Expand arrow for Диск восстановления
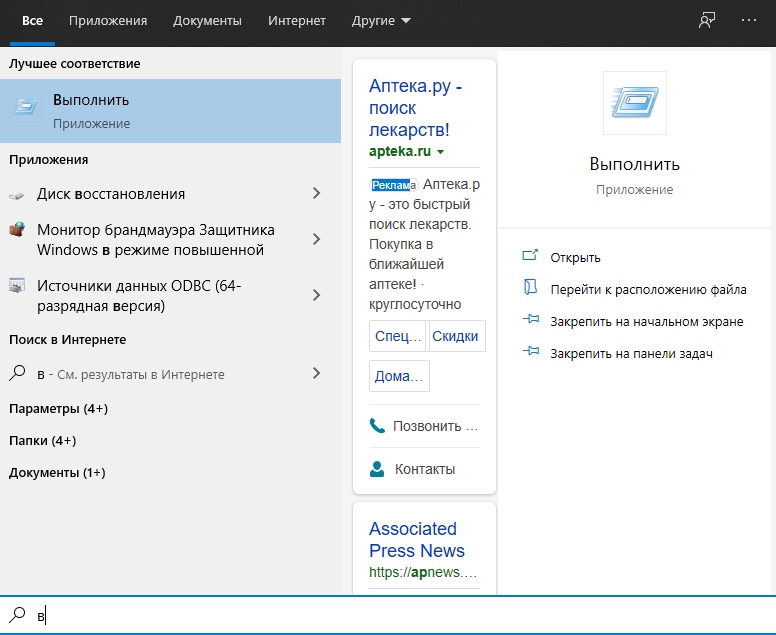Screen dimensions: 776x635 click(317, 193)
